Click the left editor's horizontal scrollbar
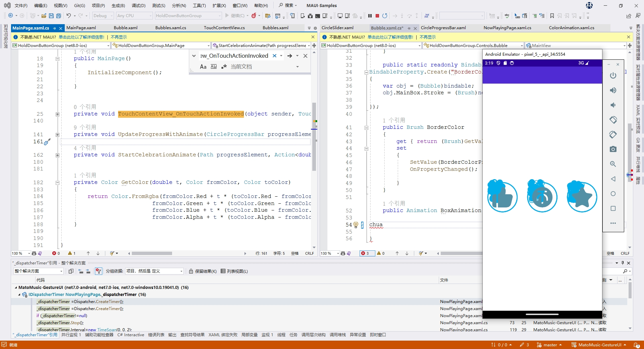This screenshot has width=644, height=349. 152,253
